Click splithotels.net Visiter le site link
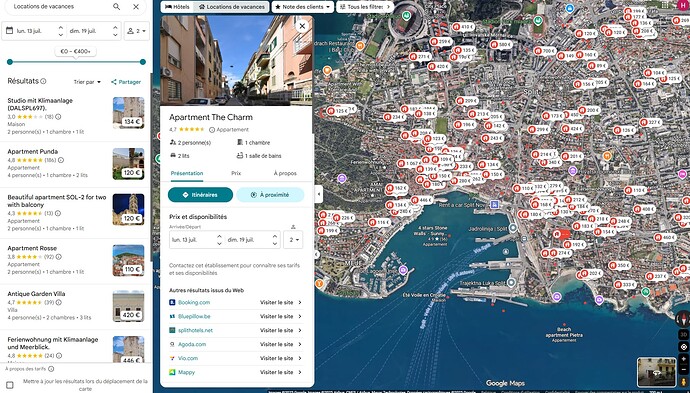Image resolution: width=690 pixels, height=393 pixels. (281, 330)
